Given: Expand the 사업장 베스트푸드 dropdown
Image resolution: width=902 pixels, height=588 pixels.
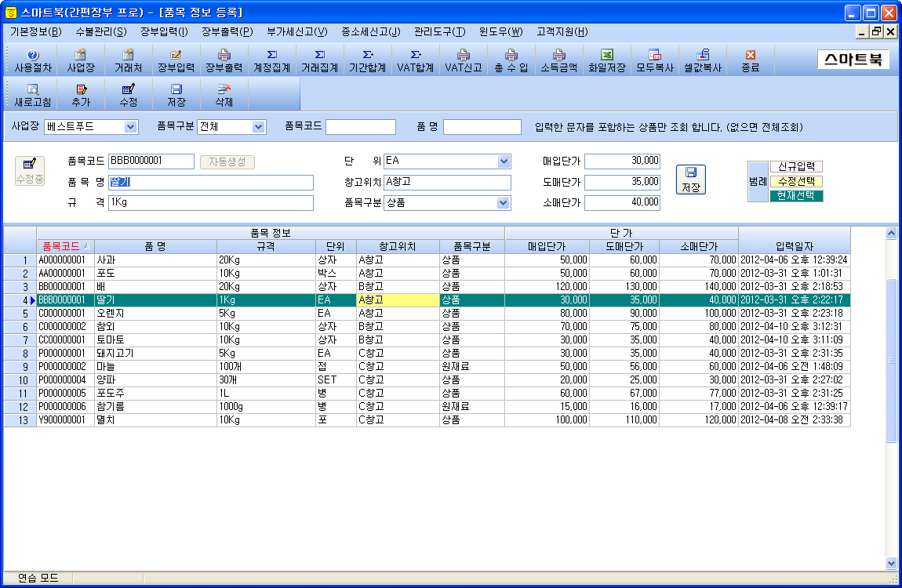Looking at the screenshot, I should click(x=130, y=127).
